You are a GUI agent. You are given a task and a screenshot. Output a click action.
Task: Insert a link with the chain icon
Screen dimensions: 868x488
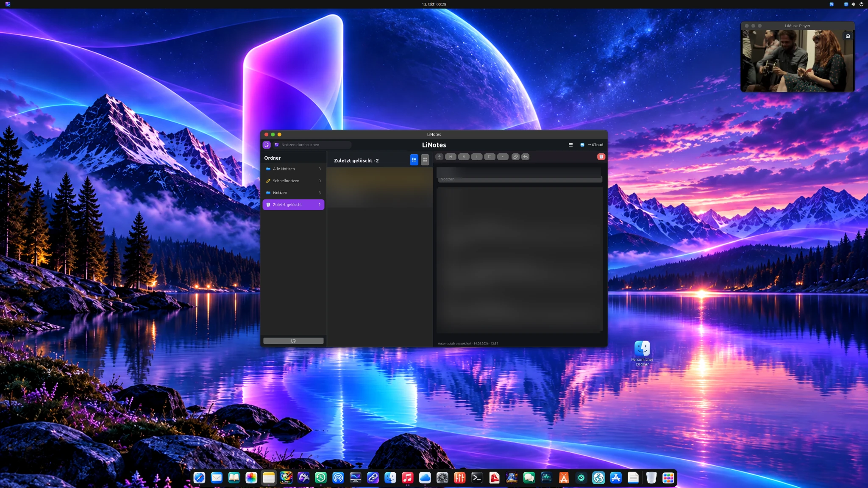[x=515, y=157]
